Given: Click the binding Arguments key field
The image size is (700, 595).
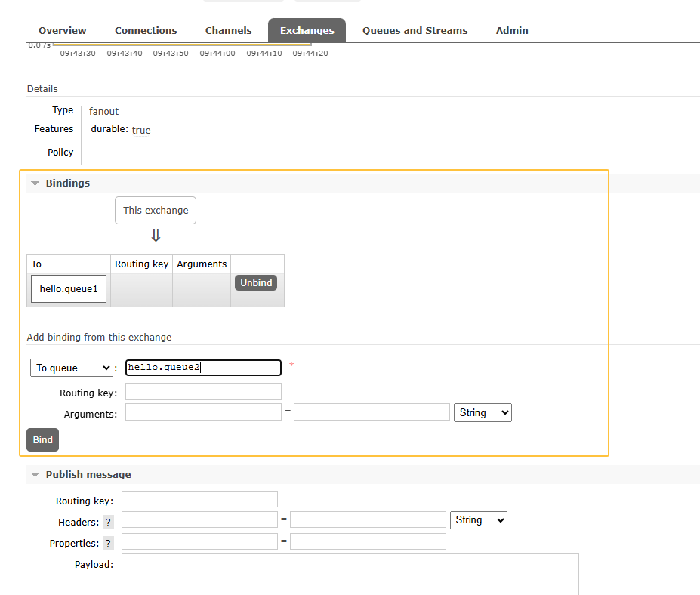Looking at the screenshot, I should click(x=203, y=412).
